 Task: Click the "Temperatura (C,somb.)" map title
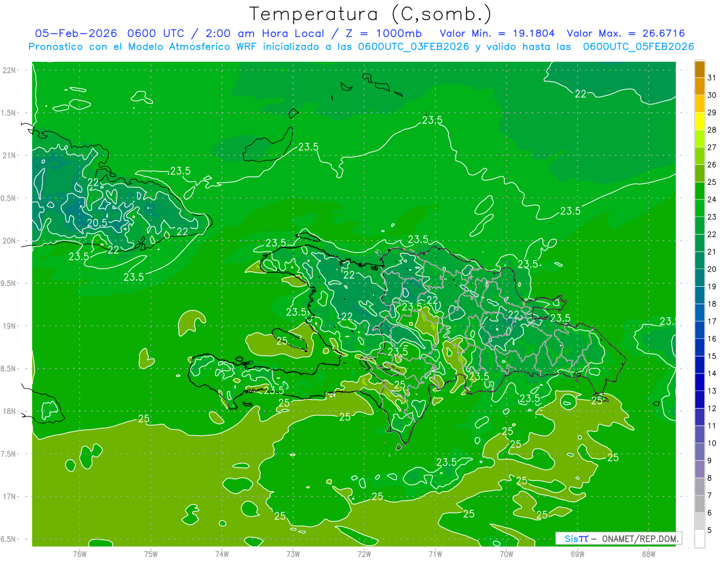coord(371,13)
